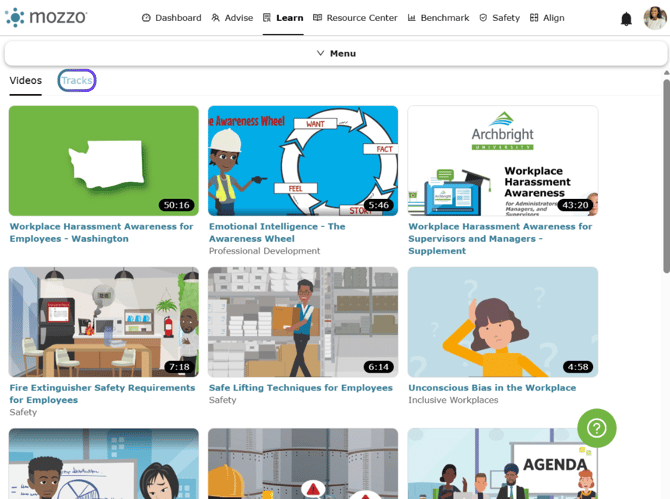Open Fire Extinguisher Safety Requirements link

102,394
